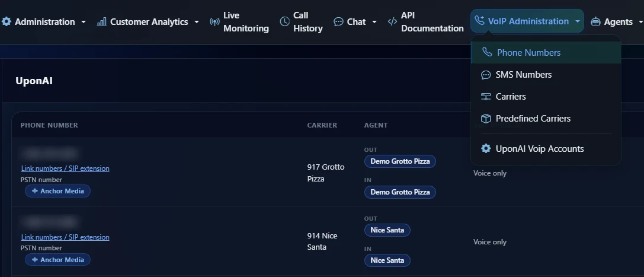The image size is (644, 277).
Task: Click Voice only in the Grotto Pizza row
Action: click(489, 173)
